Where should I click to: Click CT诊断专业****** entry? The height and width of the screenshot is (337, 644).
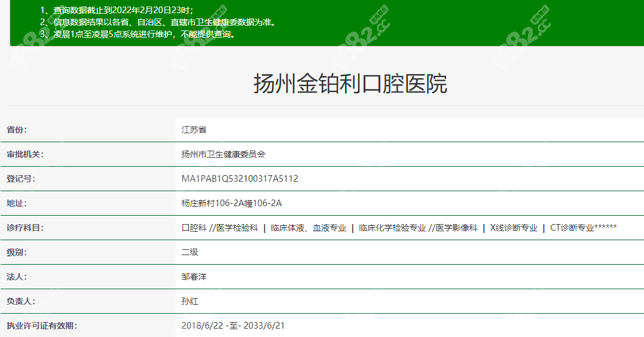(x=584, y=228)
